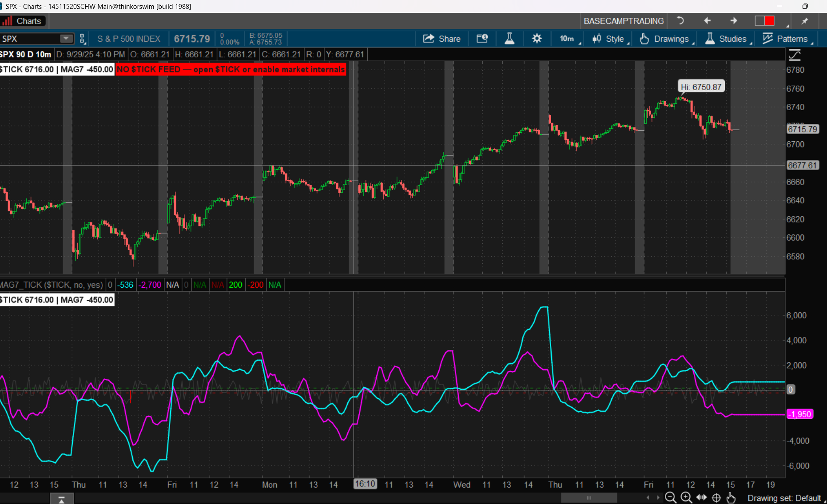827x504 pixels.
Task: Click the white and red color swatch
Action: click(x=764, y=21)
